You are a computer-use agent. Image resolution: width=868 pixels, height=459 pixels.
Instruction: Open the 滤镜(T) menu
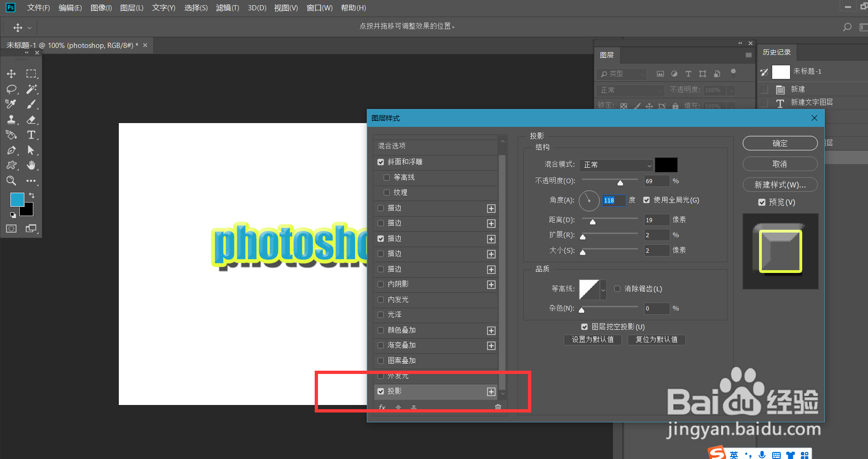tap(227, 8)
